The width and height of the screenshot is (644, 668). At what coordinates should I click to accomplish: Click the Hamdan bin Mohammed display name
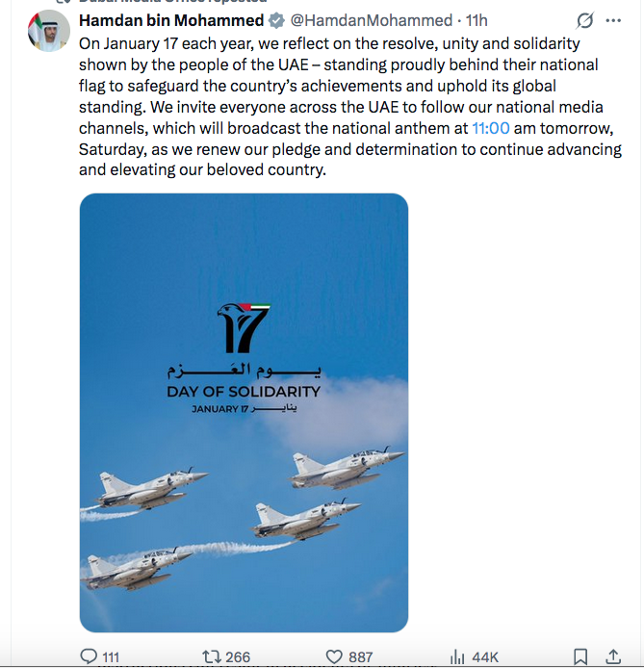click(x=170, y=20)
